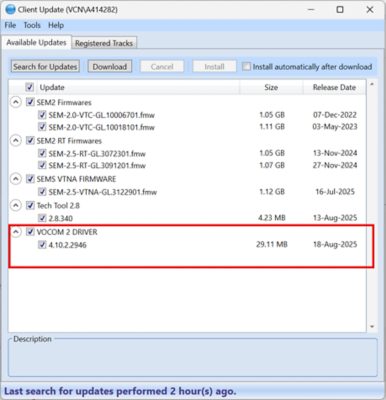Click the 27-Nov-2024 release date
Viewport: 386px width, 400px height.
coord(335,165)
